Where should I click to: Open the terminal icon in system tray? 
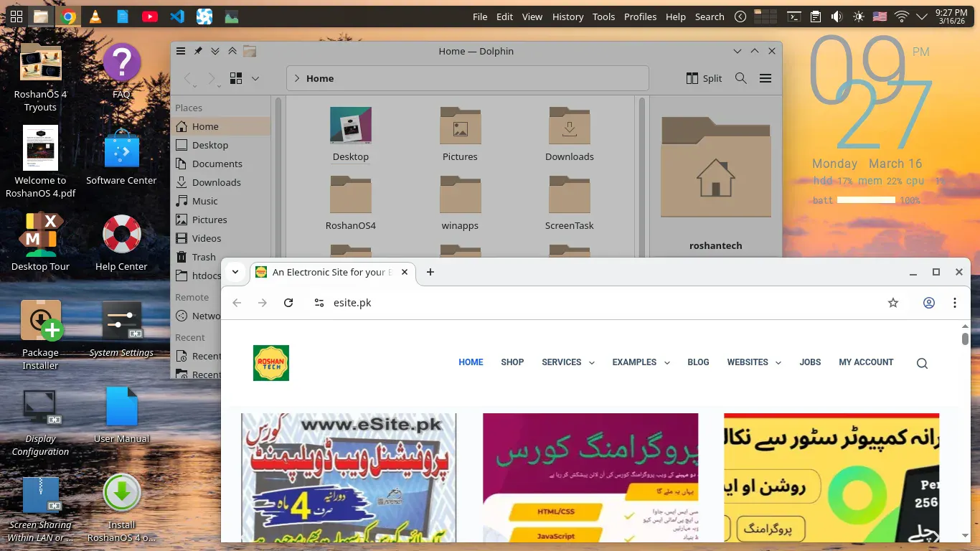793,17
